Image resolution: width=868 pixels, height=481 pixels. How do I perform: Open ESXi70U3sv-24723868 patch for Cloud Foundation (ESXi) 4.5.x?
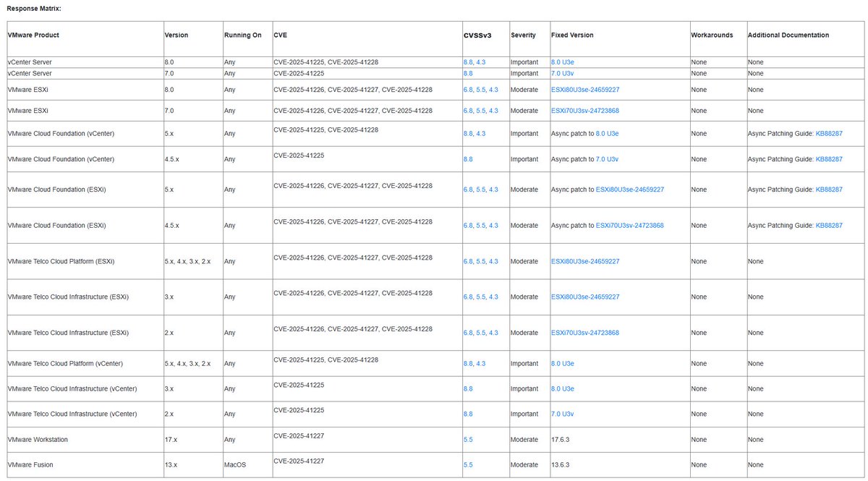630,226
